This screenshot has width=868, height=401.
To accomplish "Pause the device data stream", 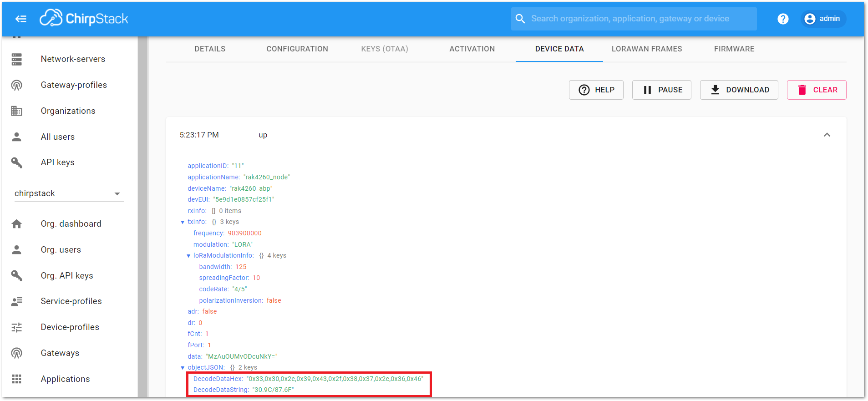I will click(x=662, y=90).
